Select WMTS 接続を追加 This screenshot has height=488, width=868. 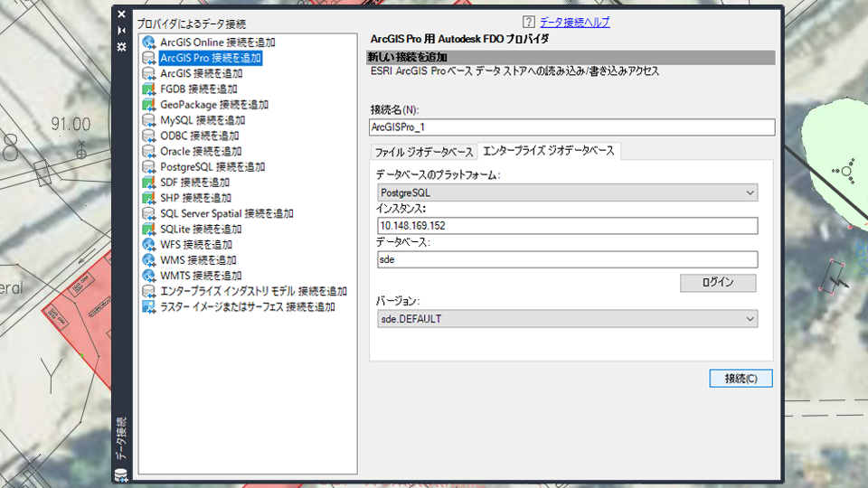[x=201, y=275]
